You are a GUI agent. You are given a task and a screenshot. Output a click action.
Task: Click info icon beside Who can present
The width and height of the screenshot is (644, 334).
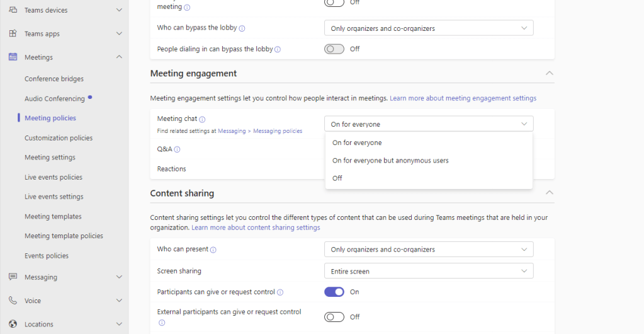pos(213,250)
